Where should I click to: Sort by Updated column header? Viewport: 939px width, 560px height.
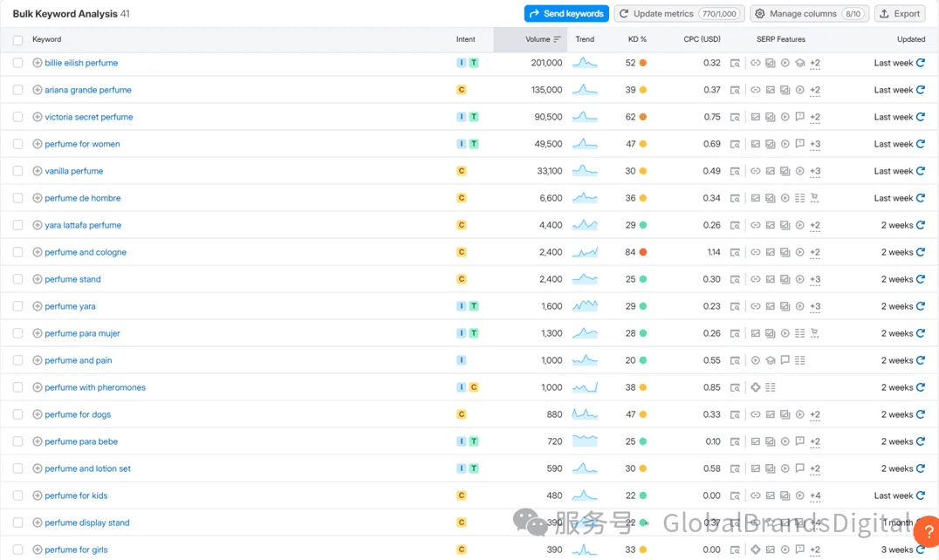coord(911,39)
